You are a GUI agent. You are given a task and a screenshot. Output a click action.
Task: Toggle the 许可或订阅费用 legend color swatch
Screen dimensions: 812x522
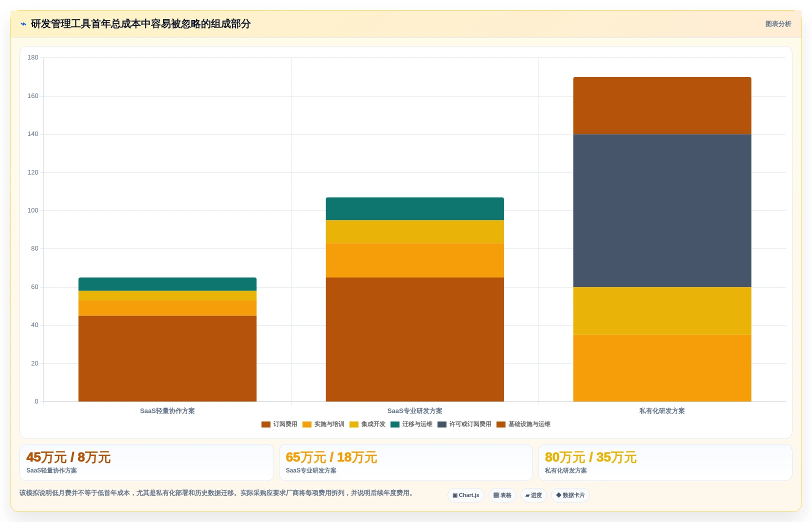(442, 424)
